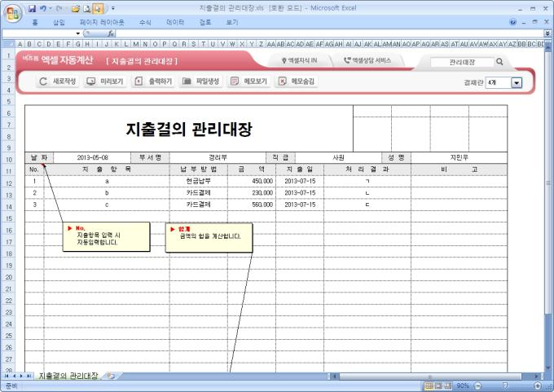Viewport: 554px width, 392px height.
Task: Click the last sheet navigation arrow
Action: (29, 376)
